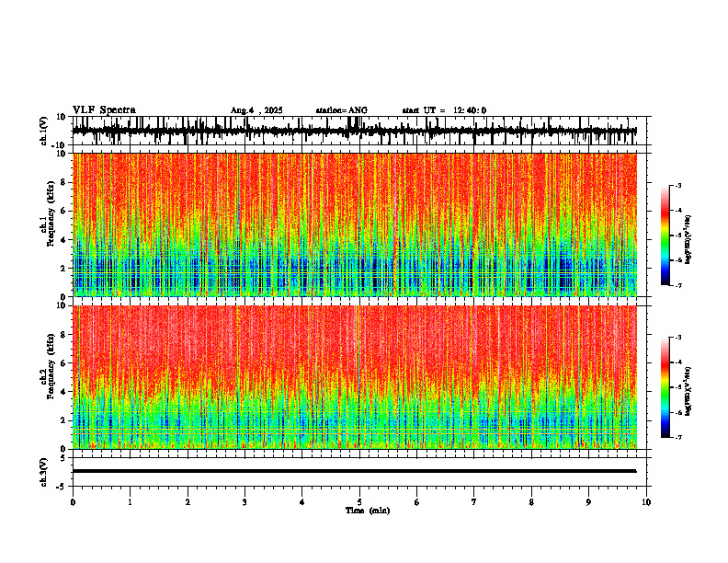This screenshot has height=563, width=728.
Task: Click the "-7" label below ch.2 color bar
Action: (x=677, y=437)
